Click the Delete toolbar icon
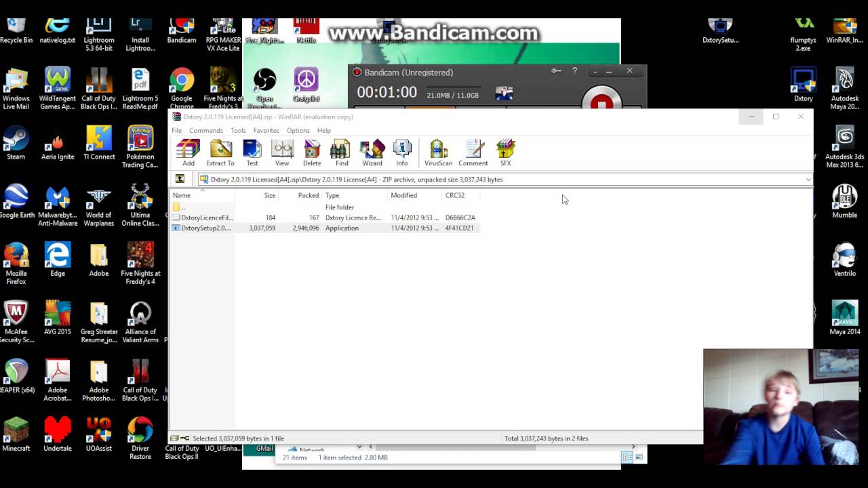This screenshot has width=868, height=488. [312, 152]
